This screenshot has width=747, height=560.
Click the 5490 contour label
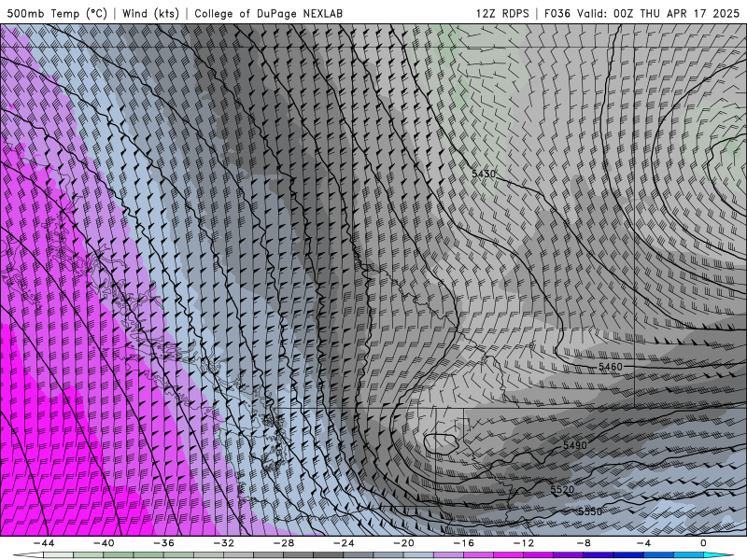point(575,446)
